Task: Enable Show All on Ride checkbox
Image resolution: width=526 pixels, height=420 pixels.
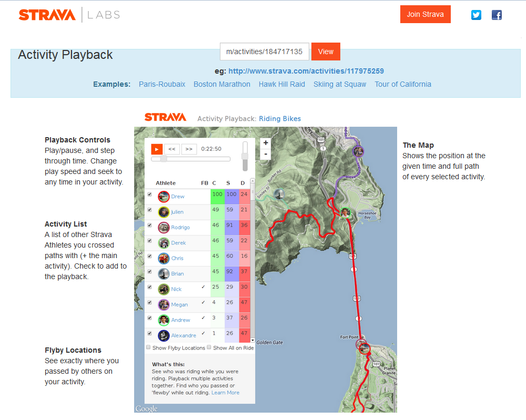Action: coord(209,347)
